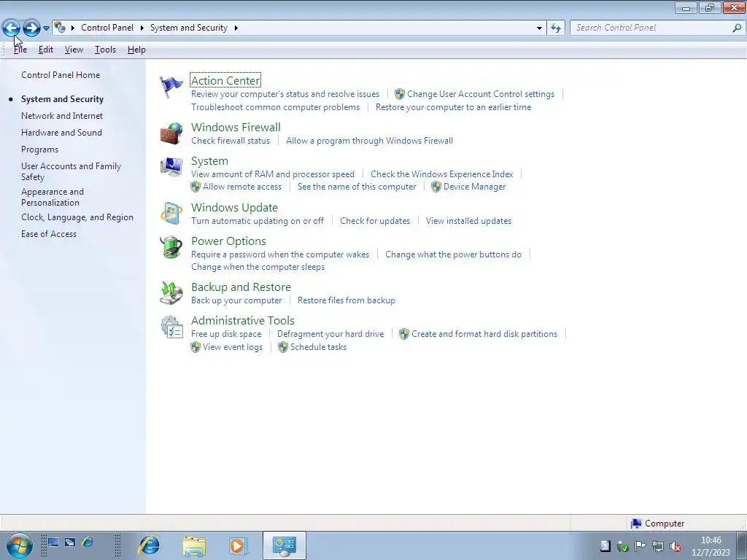
Task: Launch Internet Explorer from the taskbar
Action: click(149, 545)
